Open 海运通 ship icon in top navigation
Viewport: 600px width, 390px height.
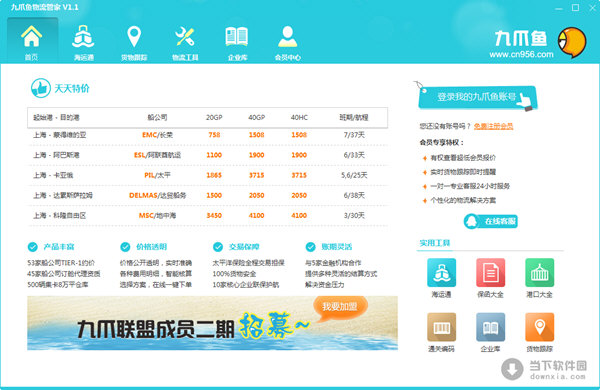tap(83, 41)
